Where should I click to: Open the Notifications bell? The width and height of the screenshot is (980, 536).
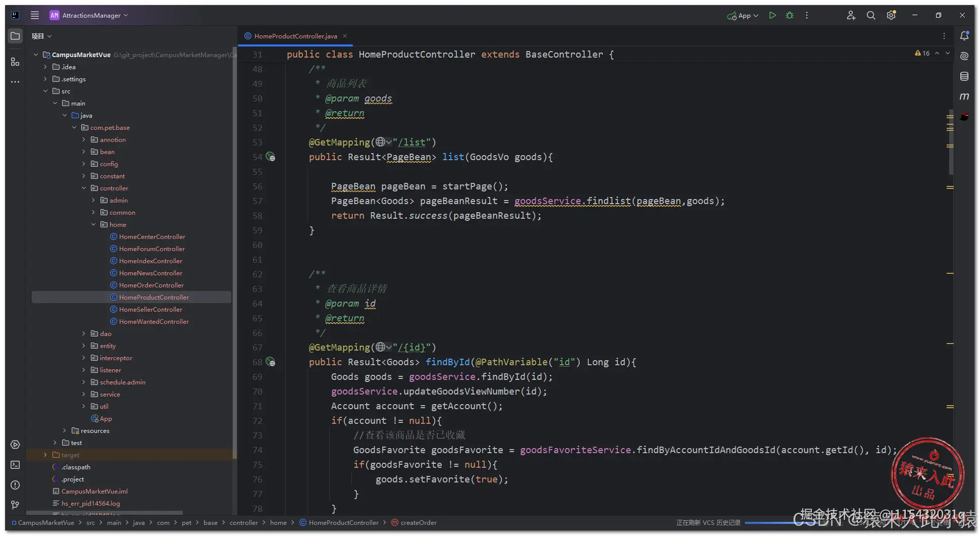964,36
